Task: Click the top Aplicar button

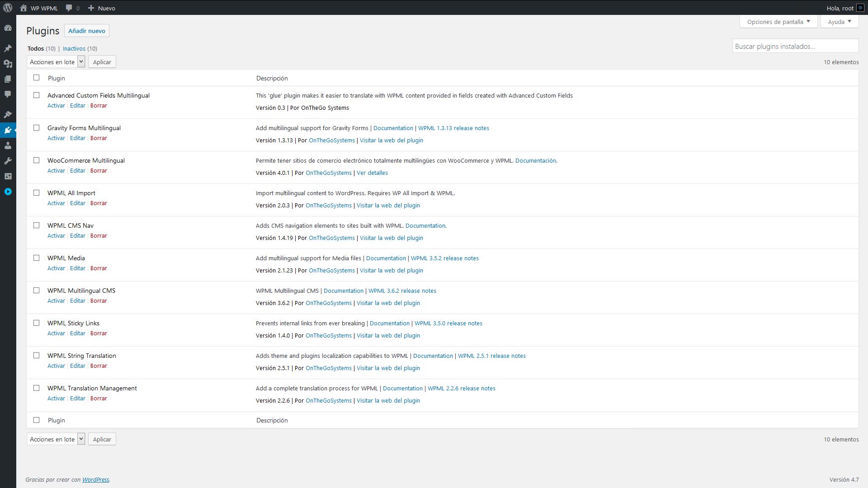Action: [102, 62]
